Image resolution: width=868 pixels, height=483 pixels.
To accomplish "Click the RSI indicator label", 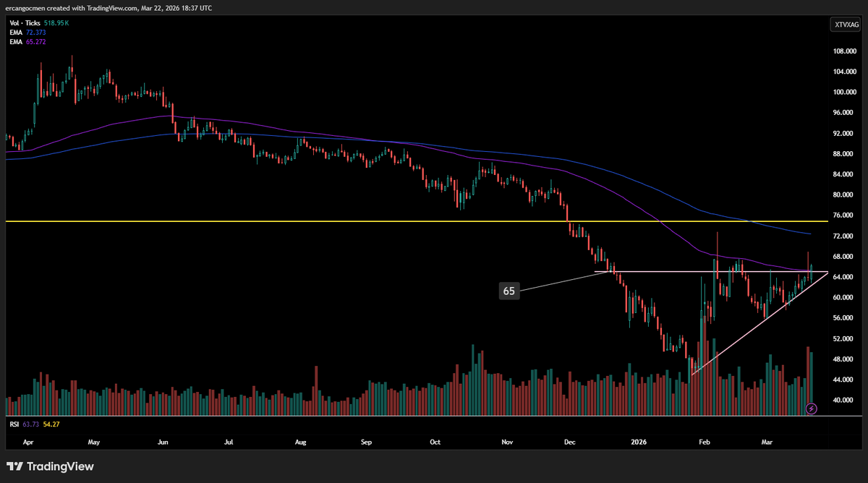I will coord(14,425).
